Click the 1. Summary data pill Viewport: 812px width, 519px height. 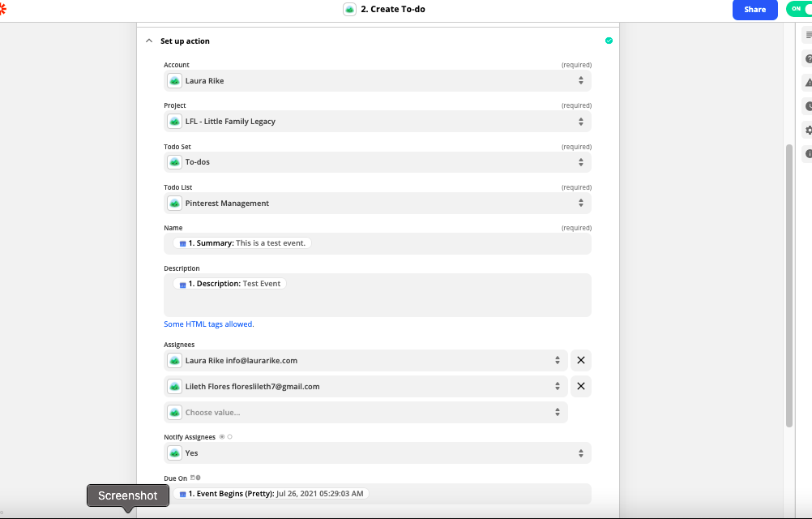pyautogui.click(x=242, y=243)
